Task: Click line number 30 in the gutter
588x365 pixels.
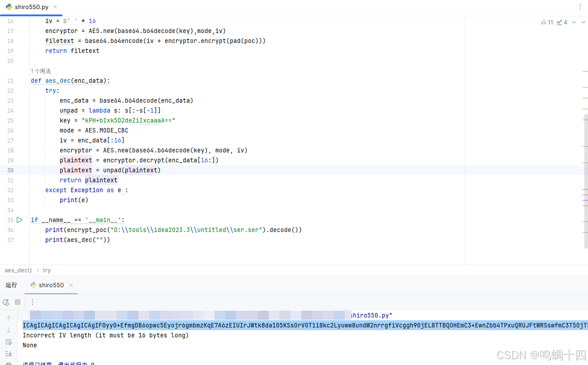Action: 10,170
